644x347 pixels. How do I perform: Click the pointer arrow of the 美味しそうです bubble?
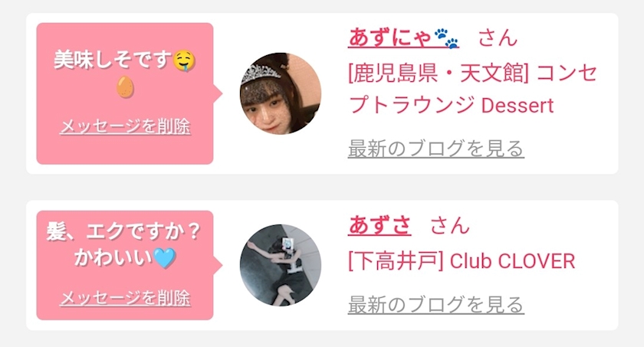[x=218, y=93]
